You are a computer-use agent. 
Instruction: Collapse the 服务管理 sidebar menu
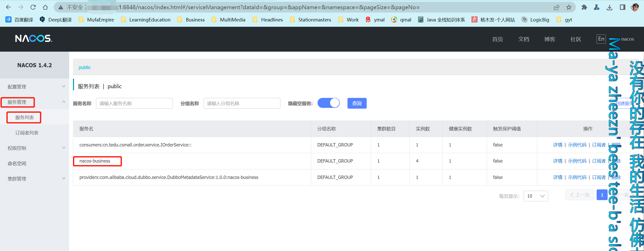[x=35, y=102]
